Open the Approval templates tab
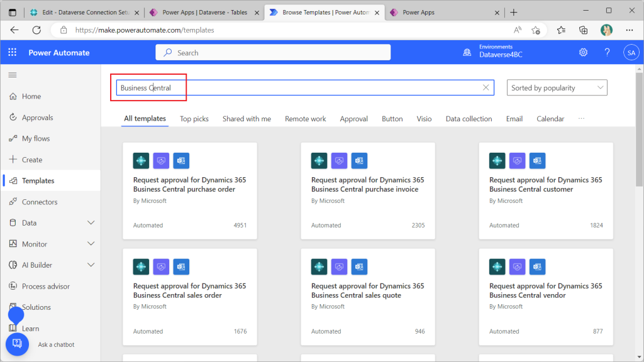This screenshot has width=644, height=362. pyautogui.click(x=353, y=119)
